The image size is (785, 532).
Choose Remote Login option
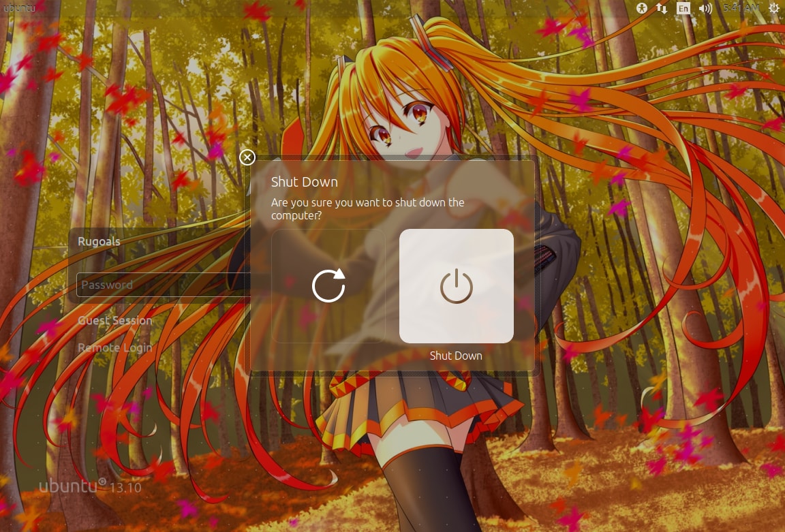point(114,347)
